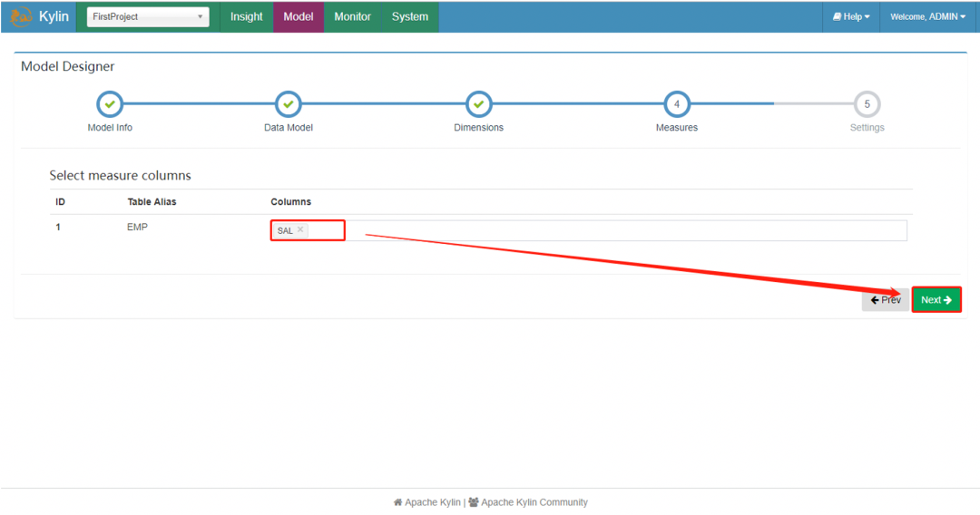
Task: Jump to the Model Info step circle
Action: tap(110, 104)
